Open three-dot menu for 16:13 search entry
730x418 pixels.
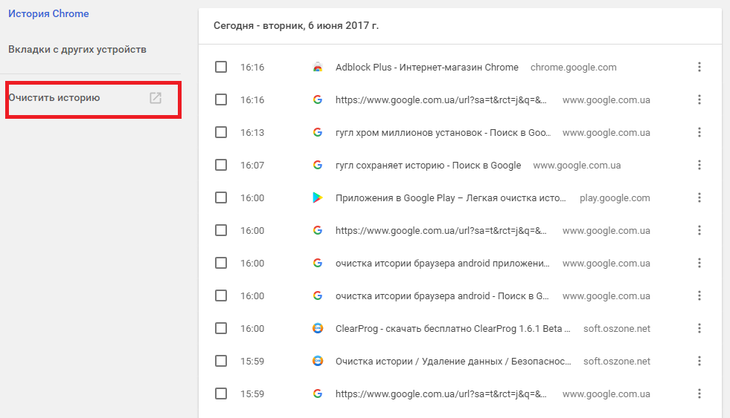pos(699,132)
